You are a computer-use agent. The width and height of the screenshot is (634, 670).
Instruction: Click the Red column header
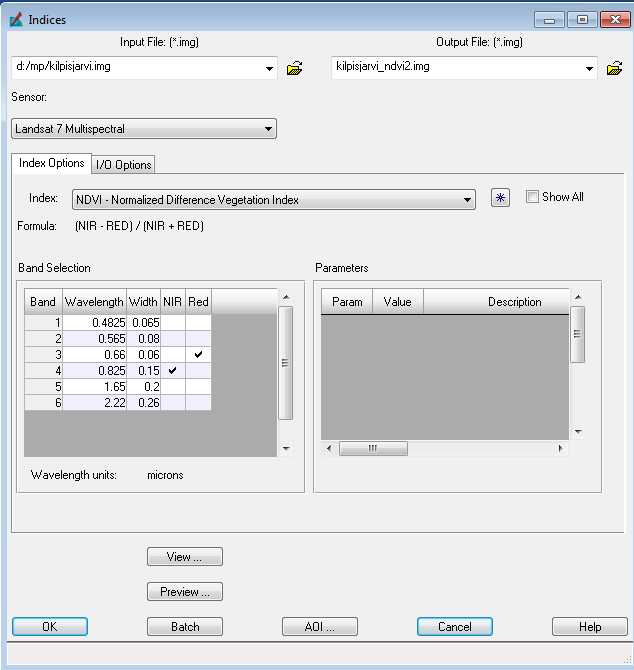pos(198,302)
